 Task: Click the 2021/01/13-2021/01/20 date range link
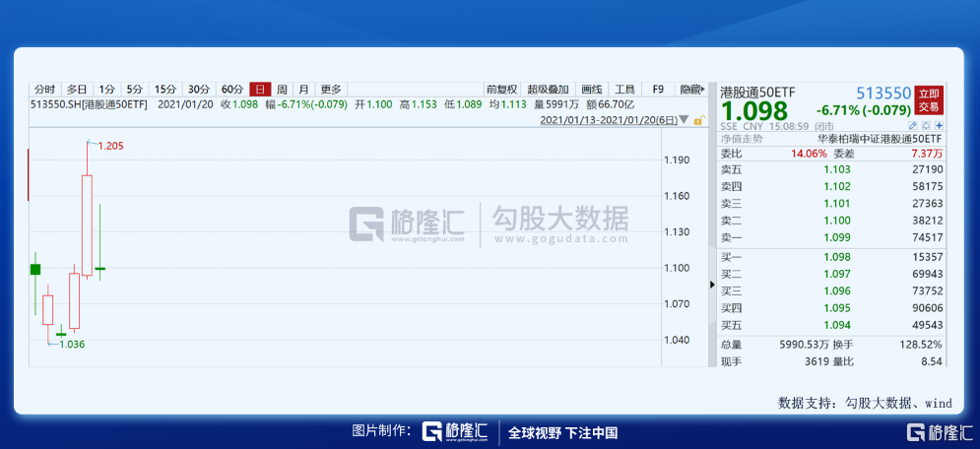[608, 120]
